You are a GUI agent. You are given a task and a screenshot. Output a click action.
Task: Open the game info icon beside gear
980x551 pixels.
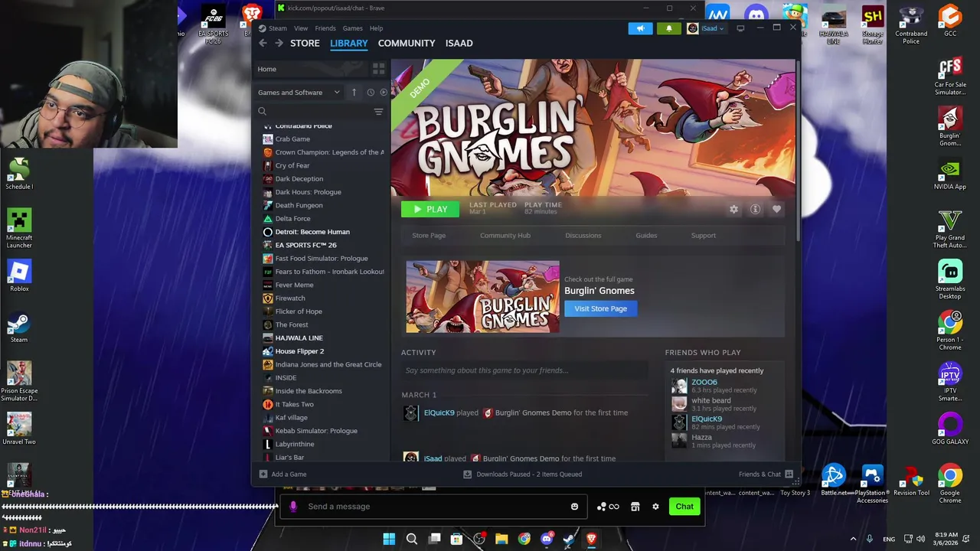tap(755, 209)
